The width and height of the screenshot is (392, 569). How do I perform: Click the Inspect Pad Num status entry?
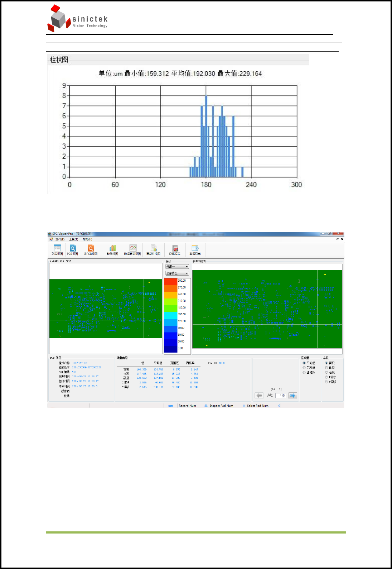[x=227, y=406]
